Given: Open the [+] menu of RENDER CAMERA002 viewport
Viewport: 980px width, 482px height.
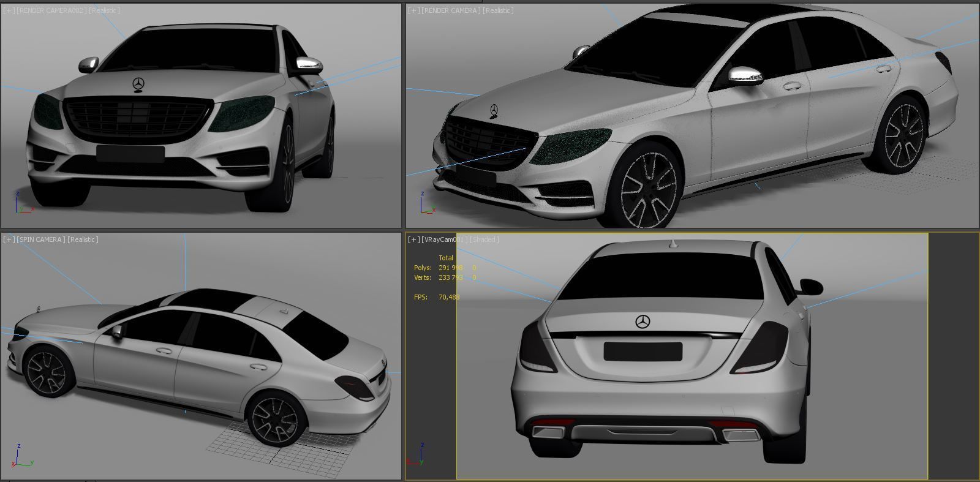Looking at the screenshot, I should coord(9,10).
